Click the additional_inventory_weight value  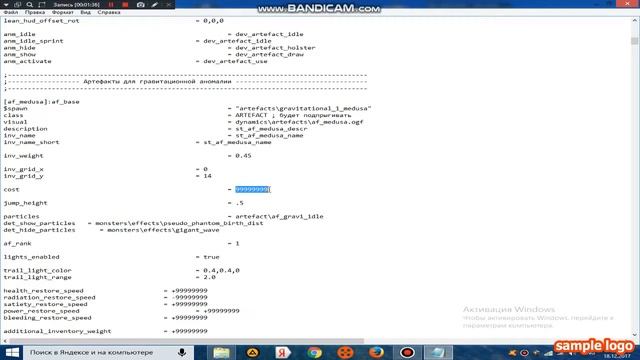tap(189, 331)
